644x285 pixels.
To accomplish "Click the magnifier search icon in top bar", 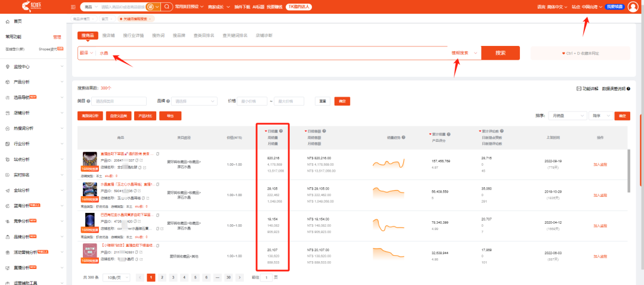I will click(167, 7).
